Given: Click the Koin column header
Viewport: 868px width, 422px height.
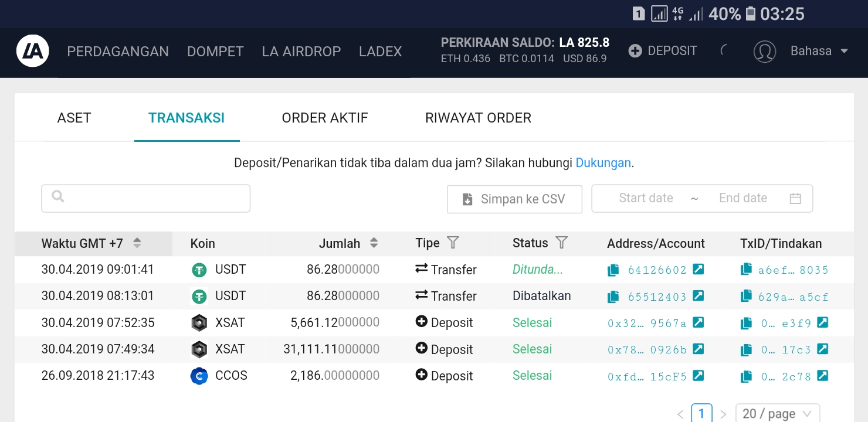Looking at the screenshot, I should [203, 243].
